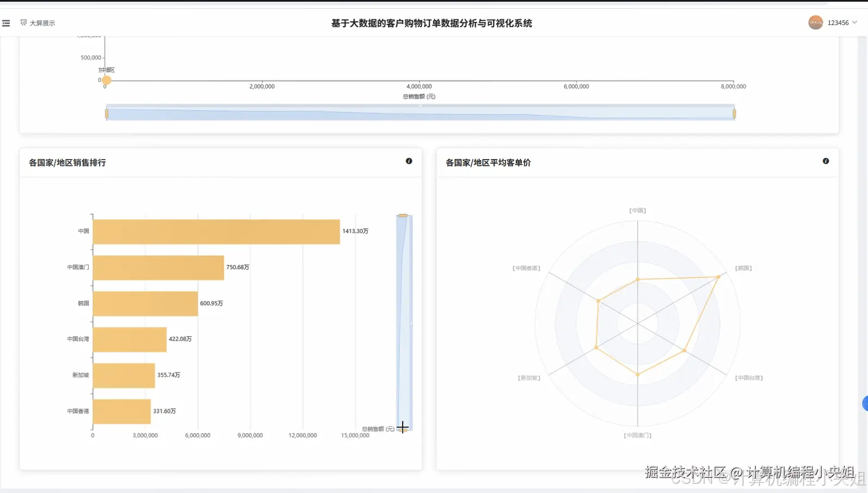868x493 pixels.
Task: Click the 韩国 bar in sales ranking
Action: tap(145, 303)
